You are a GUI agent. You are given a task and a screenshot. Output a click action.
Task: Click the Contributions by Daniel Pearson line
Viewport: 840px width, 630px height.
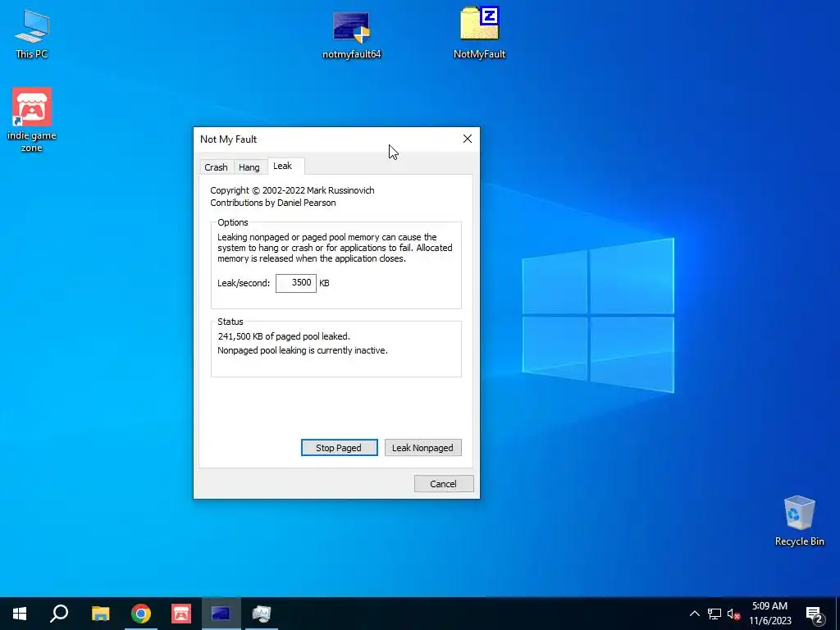pos(273,203)
